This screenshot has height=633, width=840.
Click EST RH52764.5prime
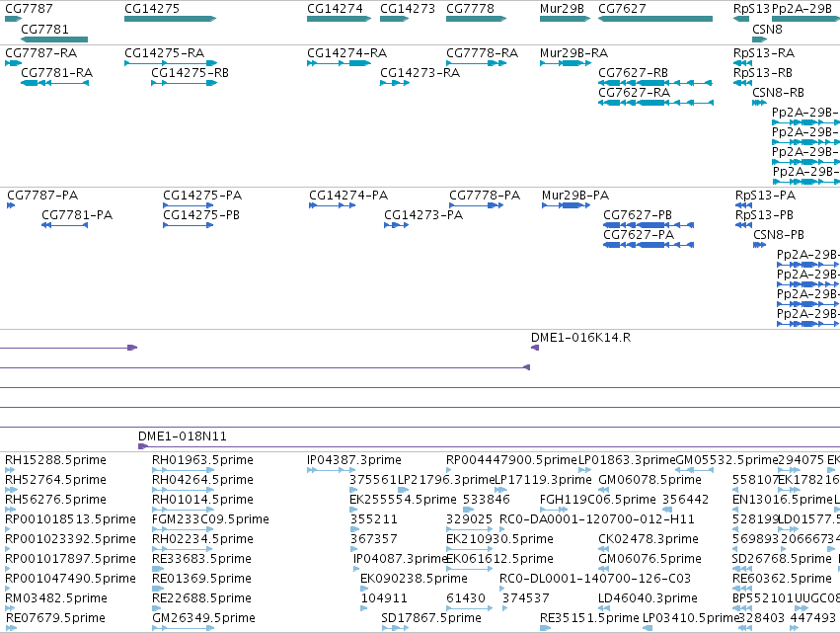point(10,490)
